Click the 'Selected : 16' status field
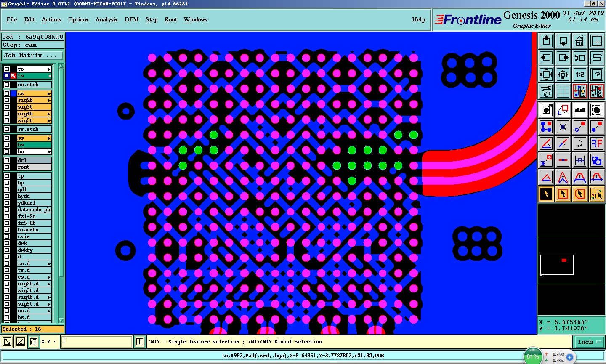 click(33, 329)
